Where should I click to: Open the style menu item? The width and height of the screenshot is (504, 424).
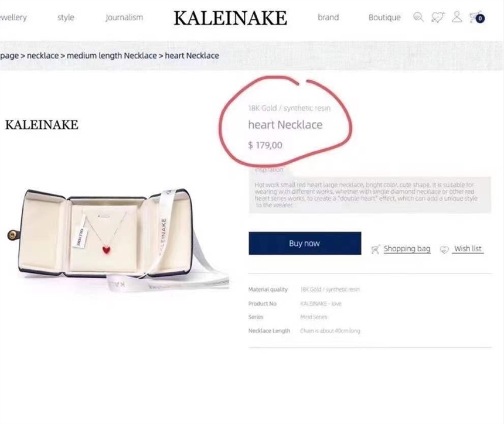coord(66,18)
